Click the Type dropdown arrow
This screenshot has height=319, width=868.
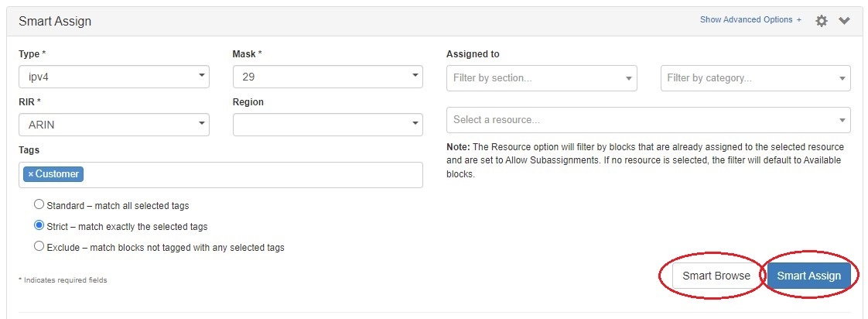(201, 76)
